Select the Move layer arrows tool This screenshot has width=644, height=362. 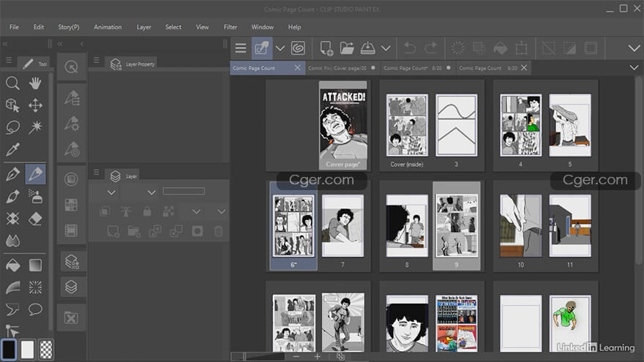[35, 105]
